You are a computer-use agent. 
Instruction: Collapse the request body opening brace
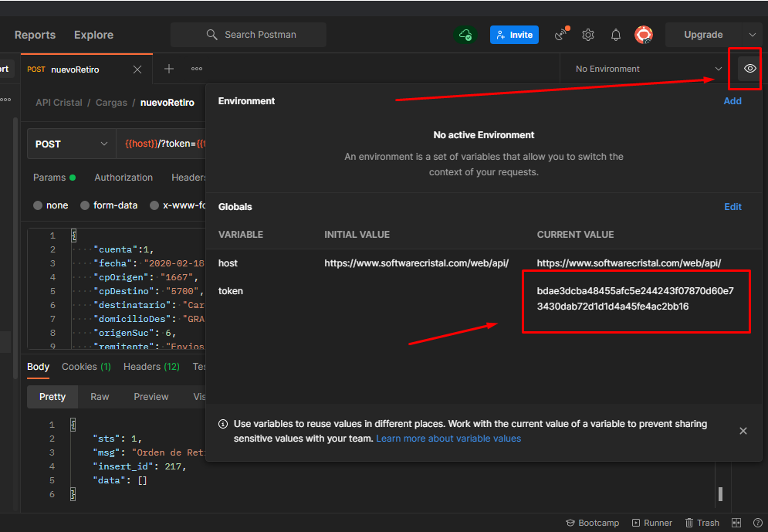74,236
